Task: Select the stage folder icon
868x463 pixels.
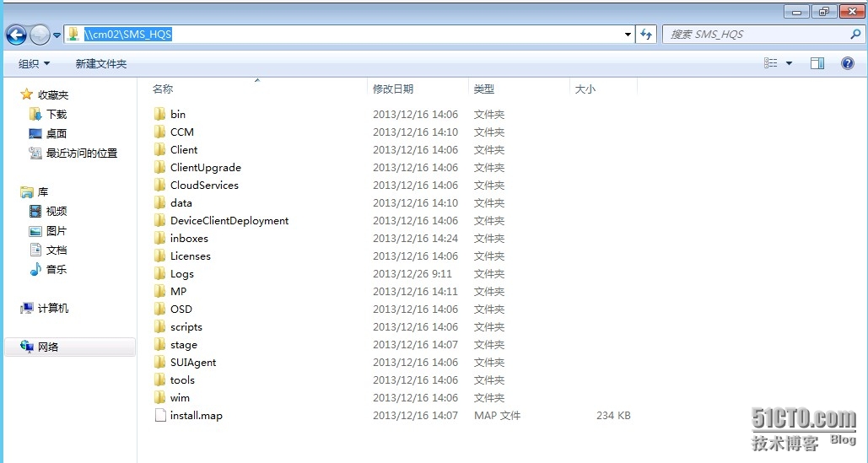Action: click(159, 344)
